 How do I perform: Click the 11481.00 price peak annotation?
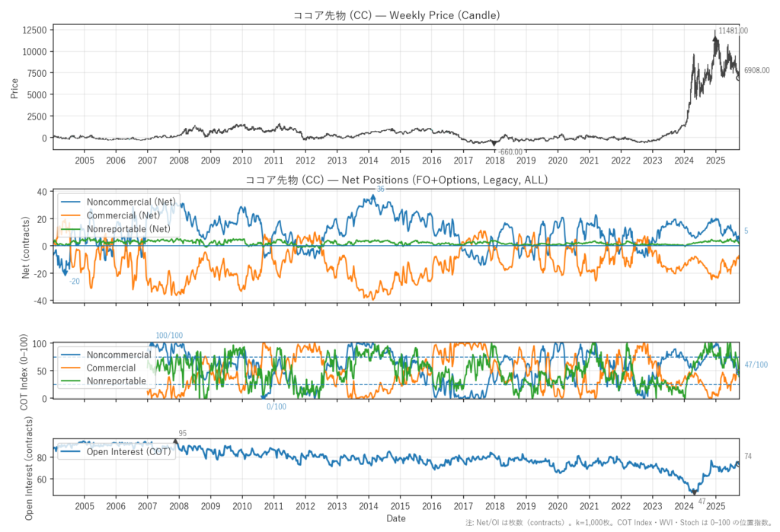[x=732, y=31]
